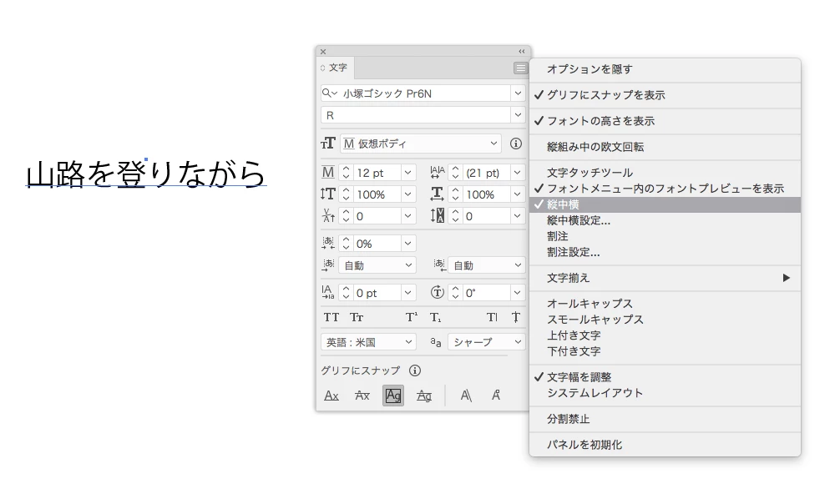Toggle 文字幅を調整 menu item

[x=665, y=377]
